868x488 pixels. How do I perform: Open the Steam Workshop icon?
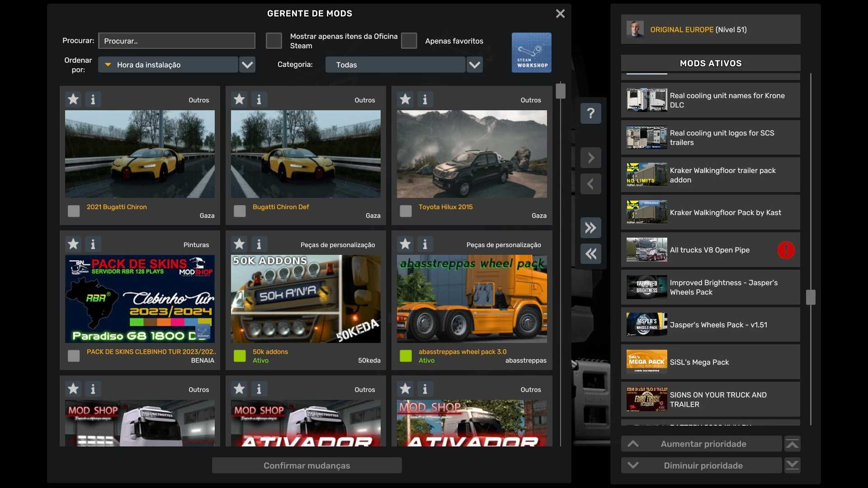pos(531,52)
